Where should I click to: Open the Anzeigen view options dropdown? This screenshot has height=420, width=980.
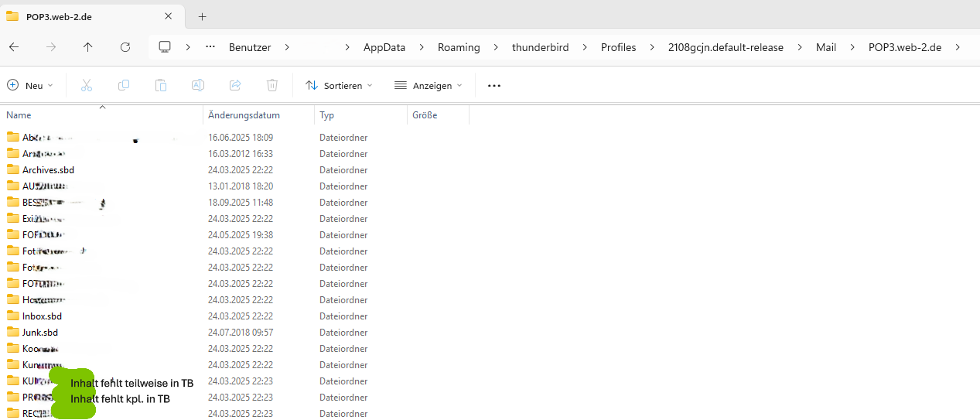click(x=428, y=85)
